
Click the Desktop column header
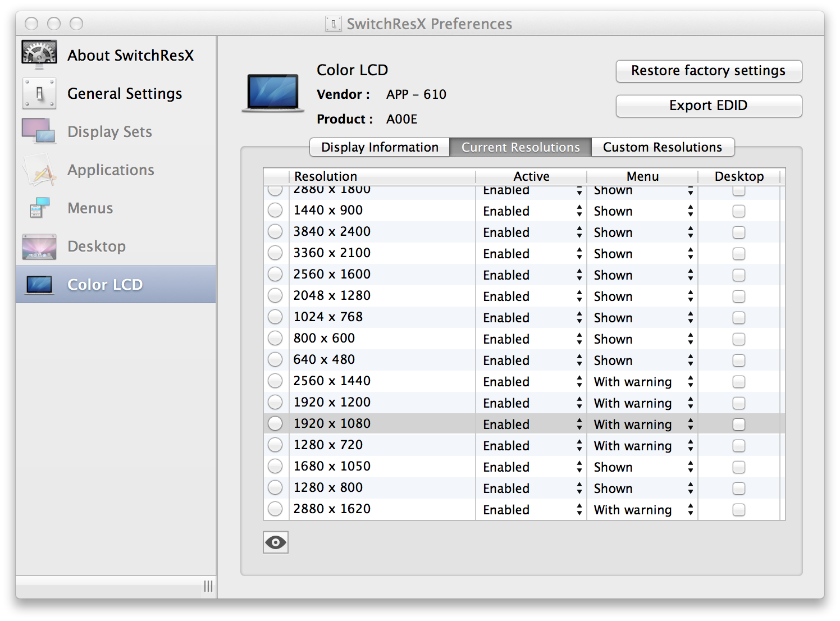(x=739, y=176)
